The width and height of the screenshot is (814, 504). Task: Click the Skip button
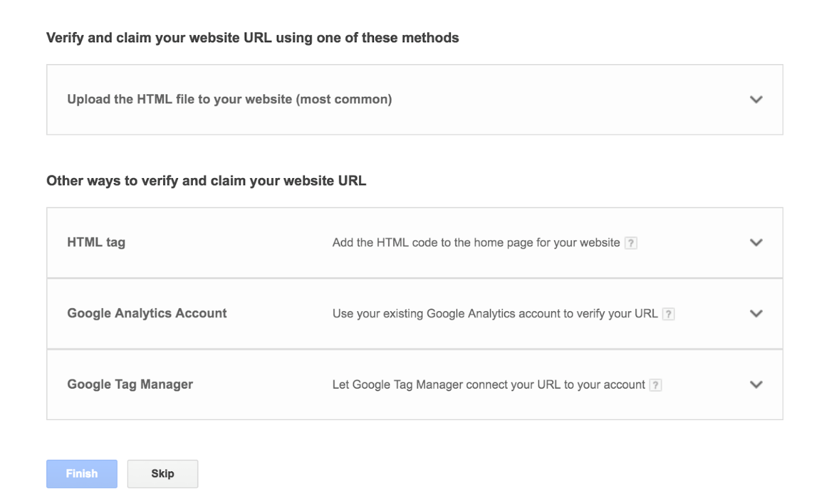coord(163,474)
